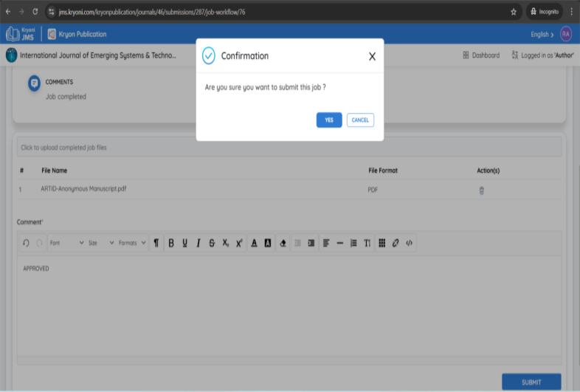
Task: Click the PDF file format cell
Action: coord(373,190)
